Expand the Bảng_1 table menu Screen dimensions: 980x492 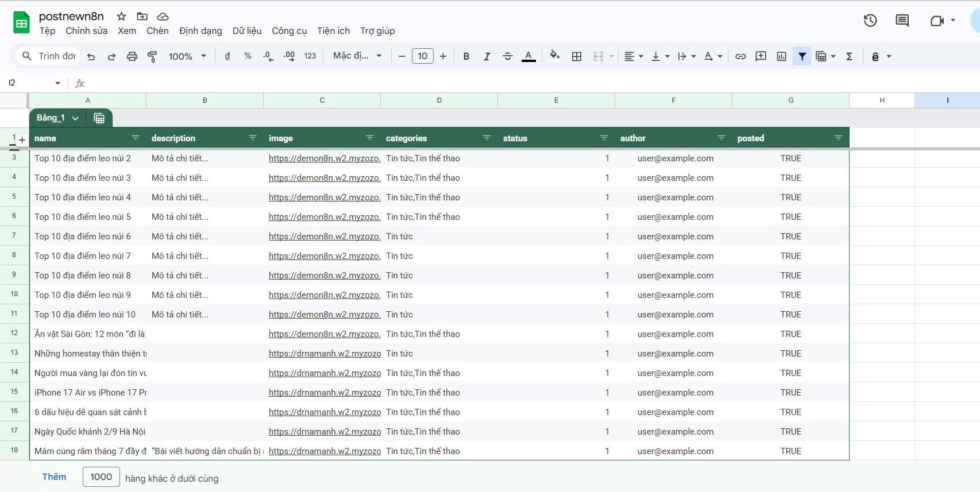[75, 118]
